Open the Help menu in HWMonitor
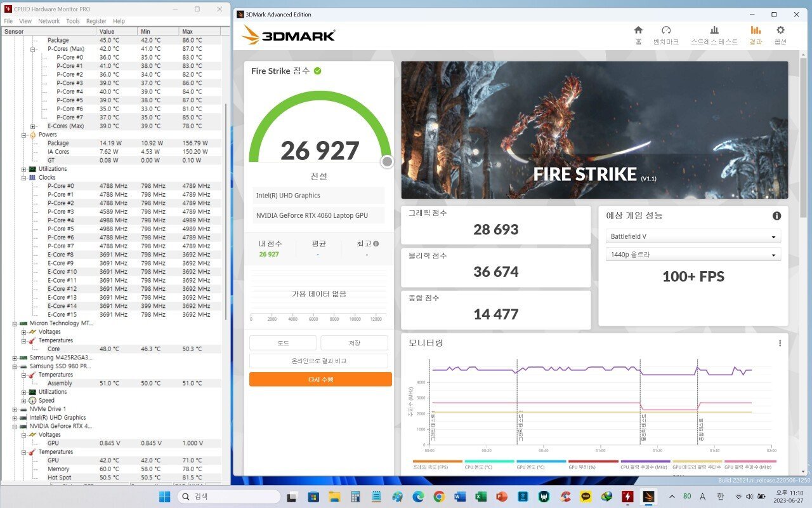The image size is (812, 508). pyautogui.click(x=119, y=21)
